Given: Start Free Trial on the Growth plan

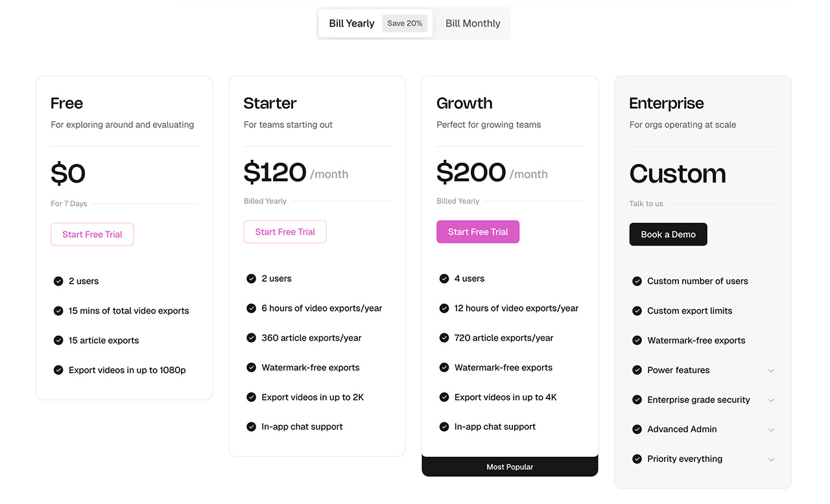Looking at the screenshot, I should pyautogui.click(x=478, y=232).
